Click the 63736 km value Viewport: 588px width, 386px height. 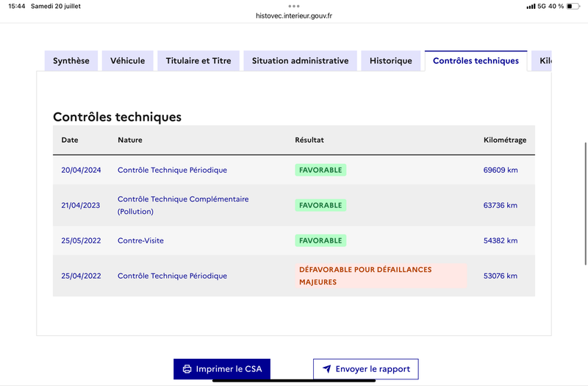click(x=501, y=205)
